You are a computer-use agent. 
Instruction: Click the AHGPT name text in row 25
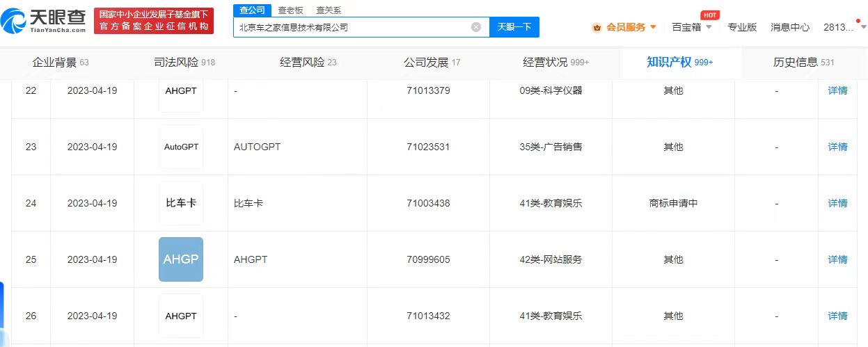pos(251,259)
